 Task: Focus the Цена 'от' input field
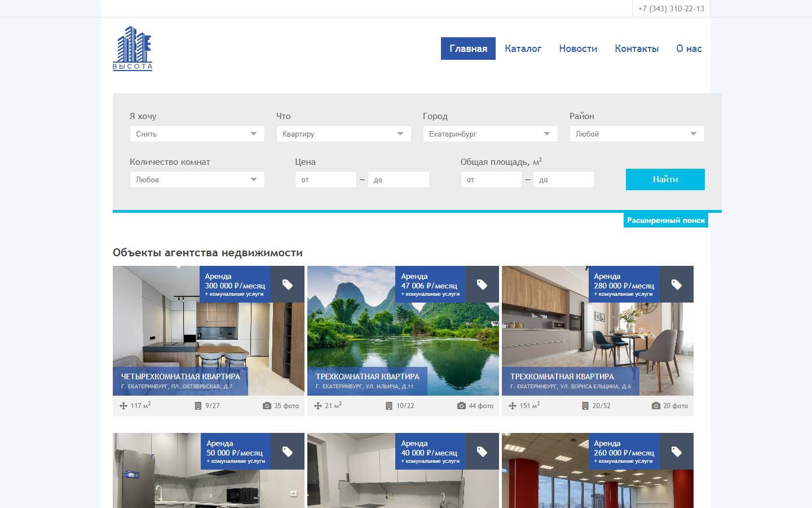coord(326,179)
